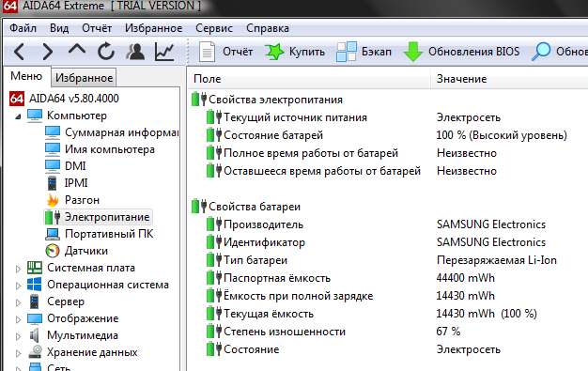Open the Сервис menu

[214, 28]
